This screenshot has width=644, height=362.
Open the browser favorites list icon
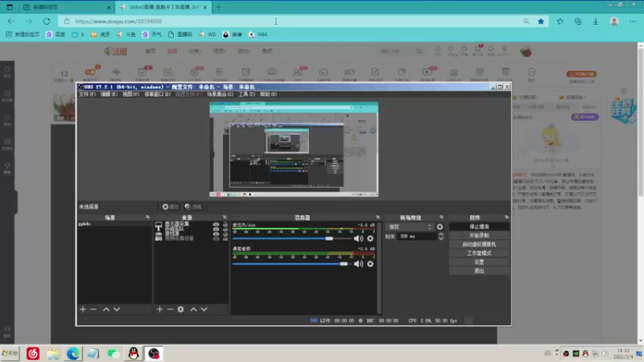click(560, 22)
